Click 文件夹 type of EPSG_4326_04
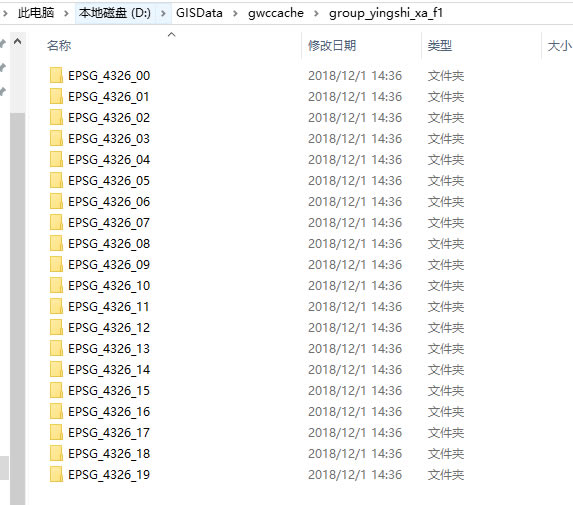 pos(446,160)
